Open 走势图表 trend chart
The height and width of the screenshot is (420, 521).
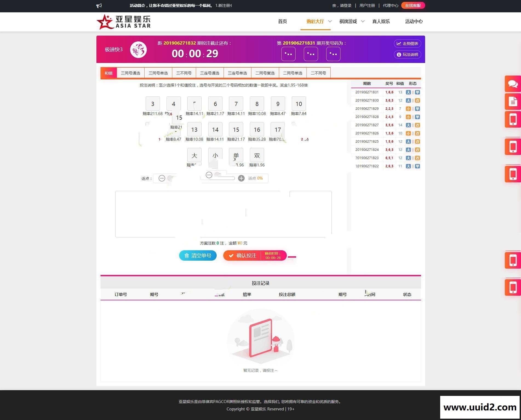[x=407, y=43]
